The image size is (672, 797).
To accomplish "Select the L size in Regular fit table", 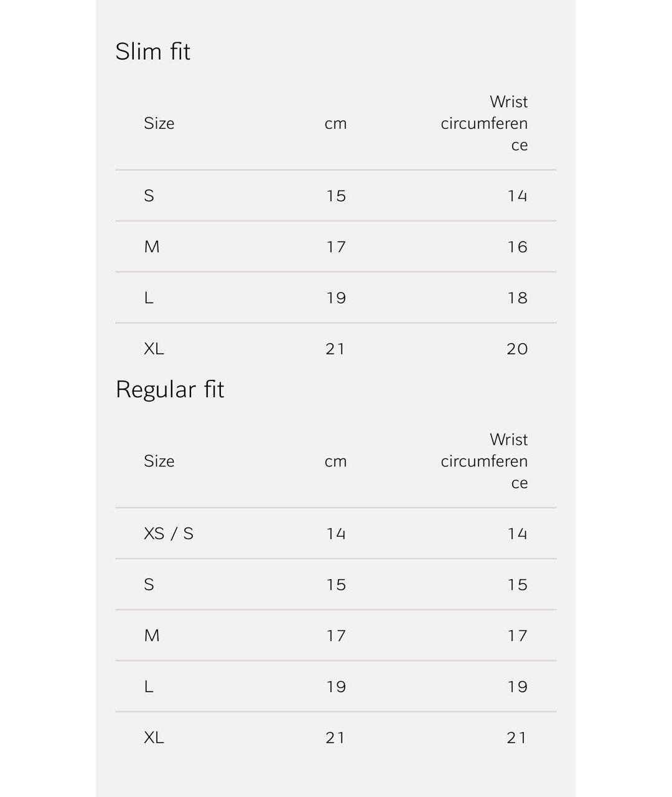I will pos(149,687).
